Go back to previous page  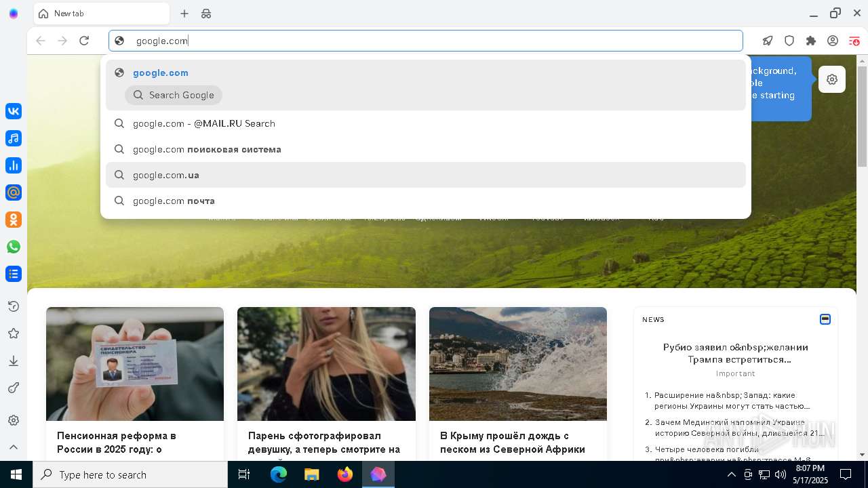(x=41, y=41)
